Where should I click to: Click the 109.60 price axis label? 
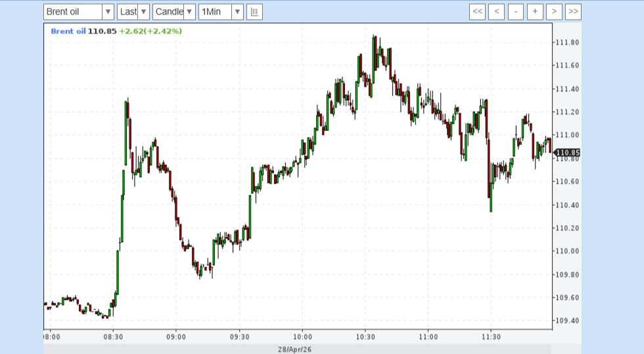pos(567,297)
